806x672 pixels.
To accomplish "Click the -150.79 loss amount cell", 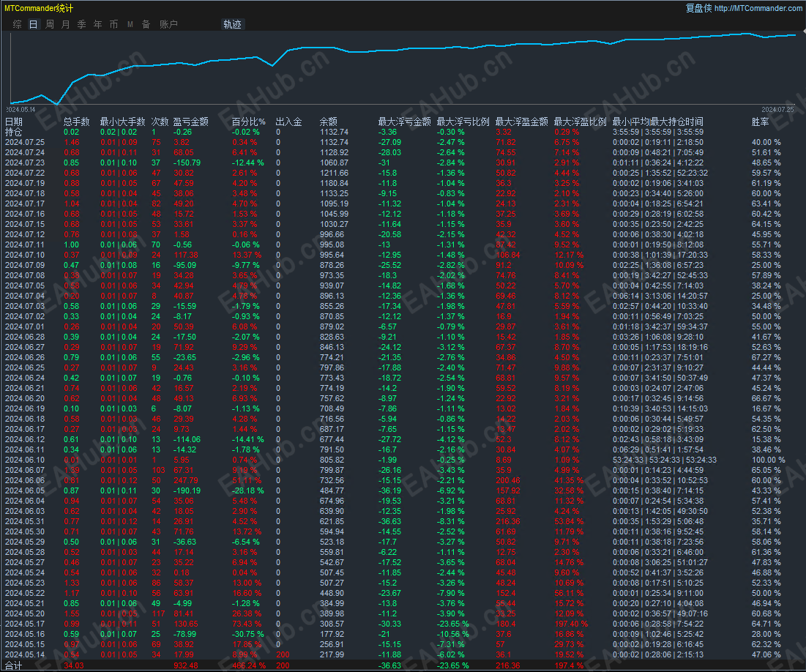I will (187, 163).
